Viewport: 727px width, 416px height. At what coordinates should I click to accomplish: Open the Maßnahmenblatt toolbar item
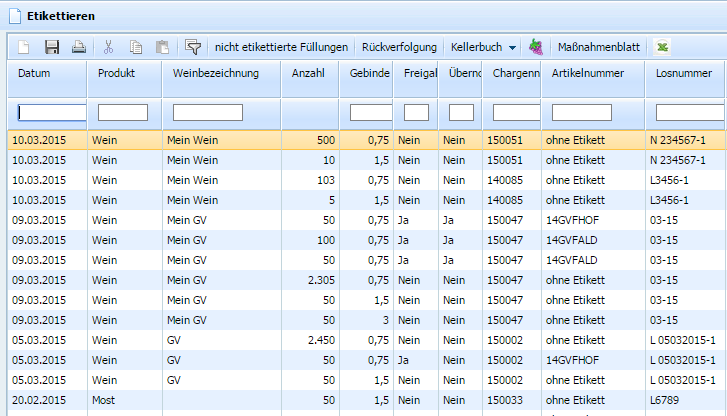tap(599, 47)
